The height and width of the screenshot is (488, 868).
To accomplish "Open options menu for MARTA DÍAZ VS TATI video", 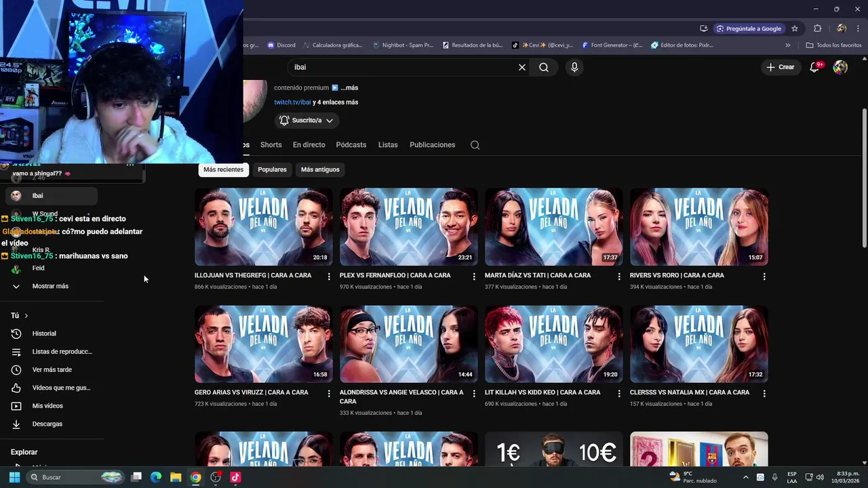I will click(x=619, y=277).
